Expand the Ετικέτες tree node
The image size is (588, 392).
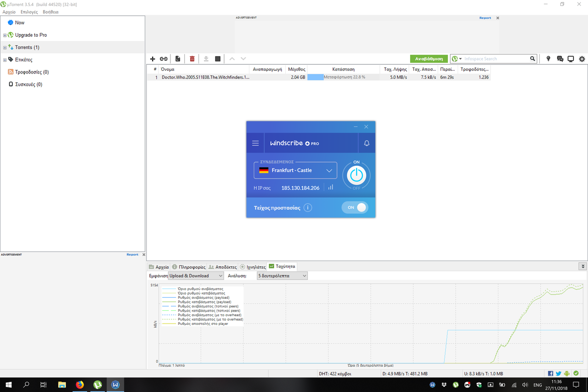[5, 60]
